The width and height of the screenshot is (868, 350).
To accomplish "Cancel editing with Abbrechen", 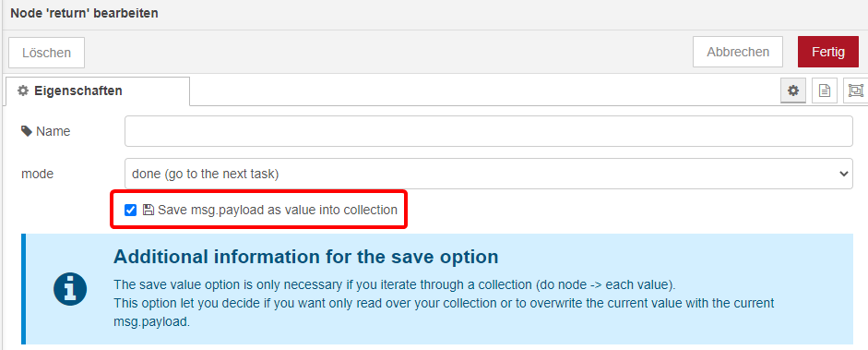I will tap(738, 52).
